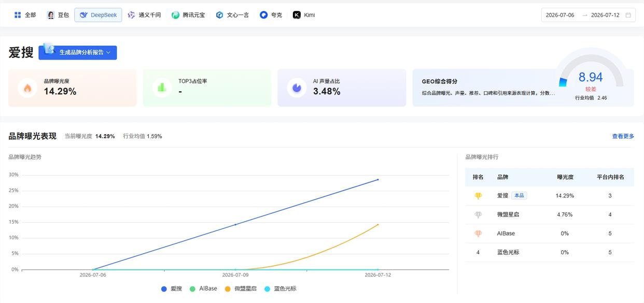Image resolution: width=644 pixels, height=303 pixels.
Task: Hide the 蓝色光标 series in legend
Action: click(280, 288)
